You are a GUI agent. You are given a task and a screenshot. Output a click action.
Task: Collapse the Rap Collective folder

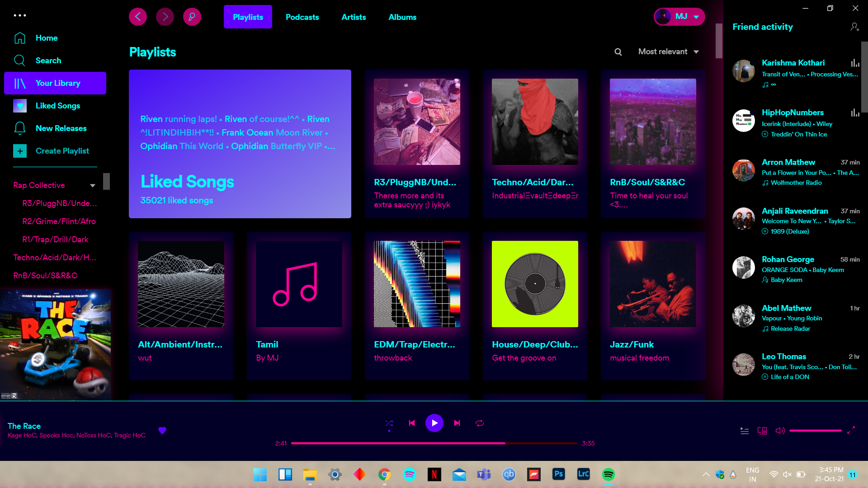pos(93,185)
